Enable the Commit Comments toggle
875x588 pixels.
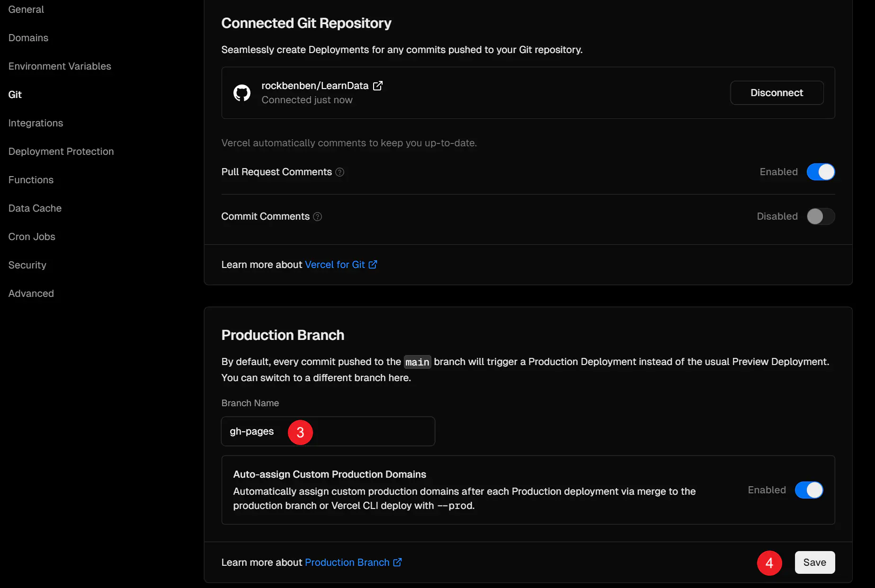pos(821,216)
